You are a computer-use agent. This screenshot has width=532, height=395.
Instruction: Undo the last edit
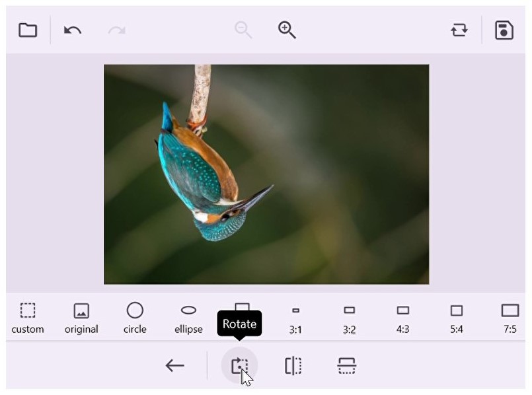pyautogui.click(x=71, y=30)
